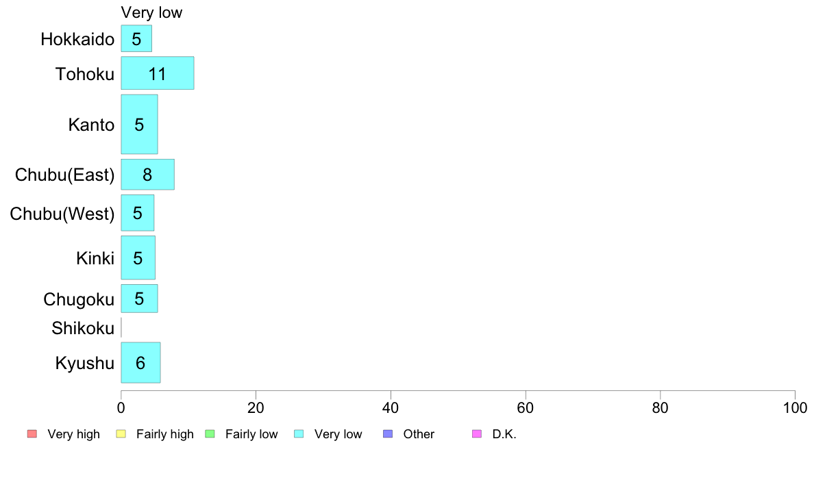The height and width of the screenshot is (504, 814).
Task: Select the Hokkaido bar showing 5
Action: tap(136, 38)
